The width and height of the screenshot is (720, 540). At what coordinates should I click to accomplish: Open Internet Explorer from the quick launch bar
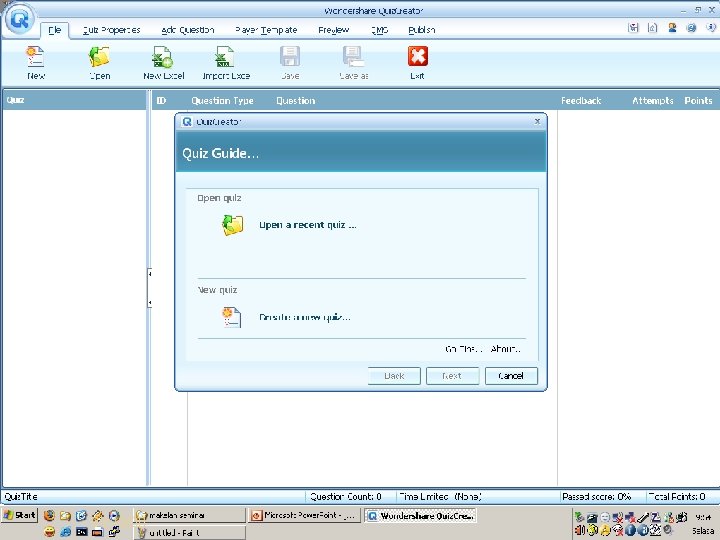coord(65,531)
